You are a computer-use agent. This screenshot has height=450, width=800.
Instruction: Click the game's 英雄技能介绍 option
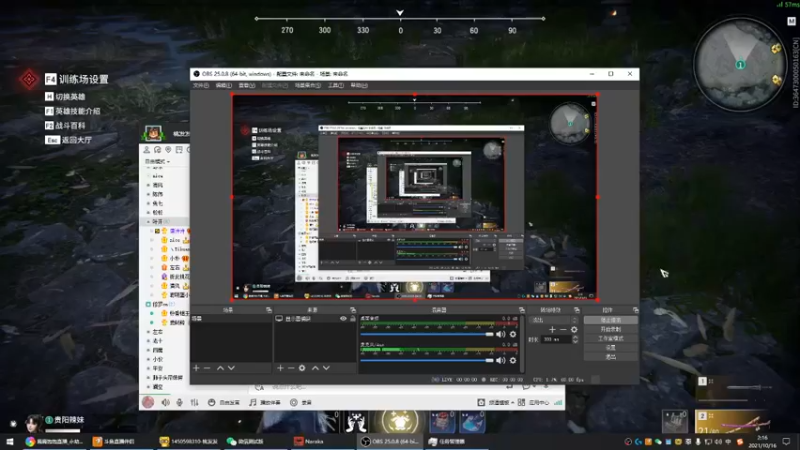pyautogui.click(x=72, y=111)
